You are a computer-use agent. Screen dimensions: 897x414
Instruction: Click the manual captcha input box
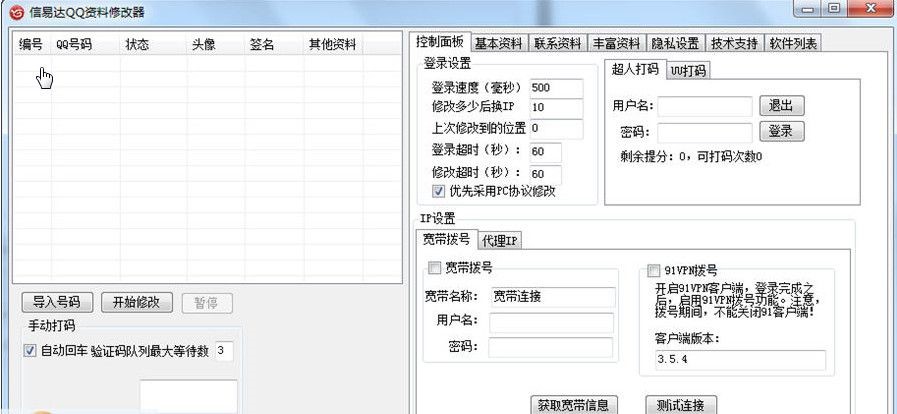click(x=188, y=396)
